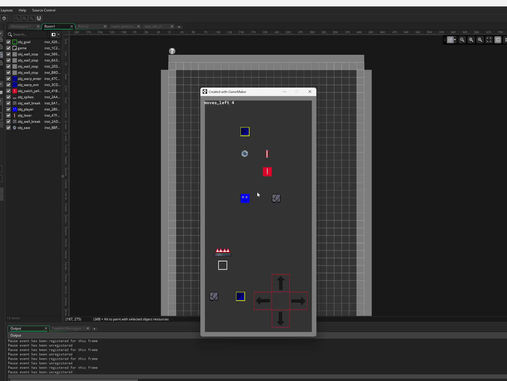Select the obj_save row in instance list
507x381 pixels.
point(33,128)
